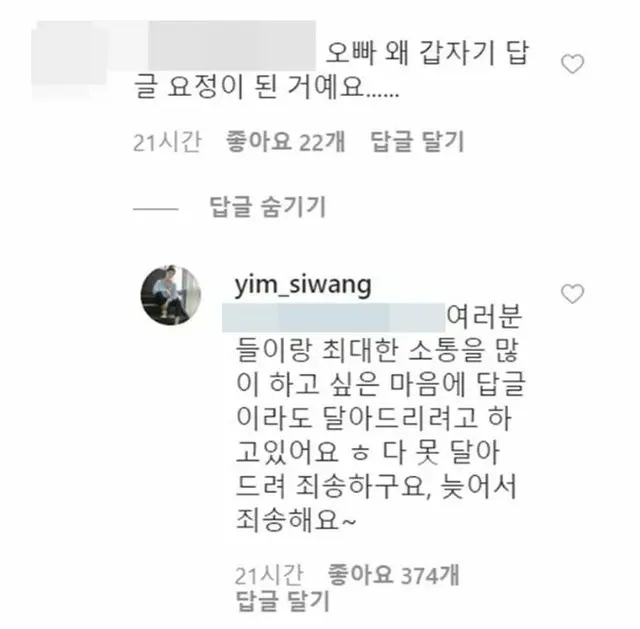Click the final 죄송해요~ line in the reply

296,520
